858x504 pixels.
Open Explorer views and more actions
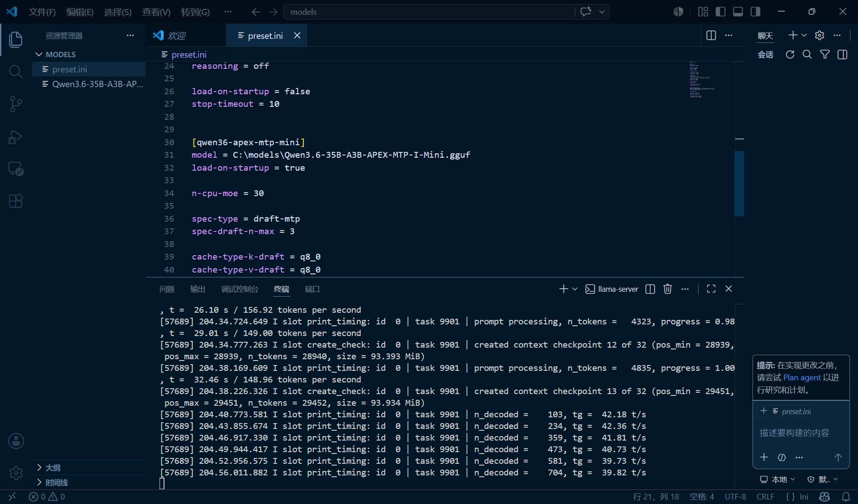130,35
